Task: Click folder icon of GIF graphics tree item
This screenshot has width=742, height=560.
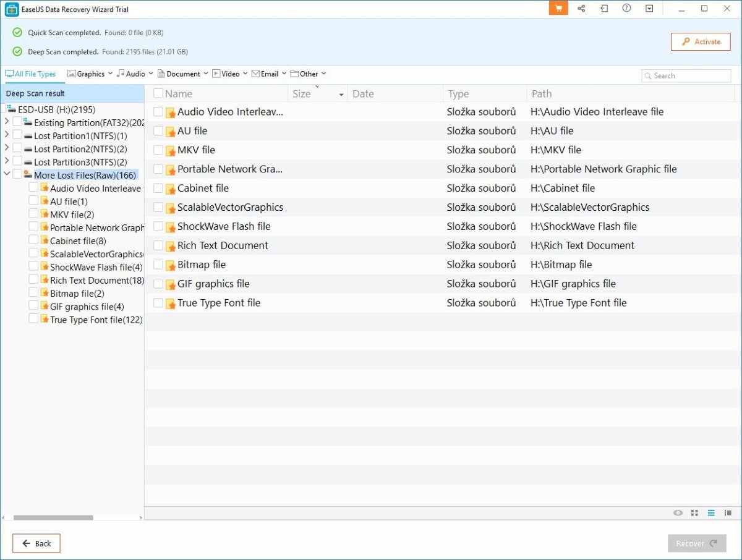Action: tap(45, 306)
